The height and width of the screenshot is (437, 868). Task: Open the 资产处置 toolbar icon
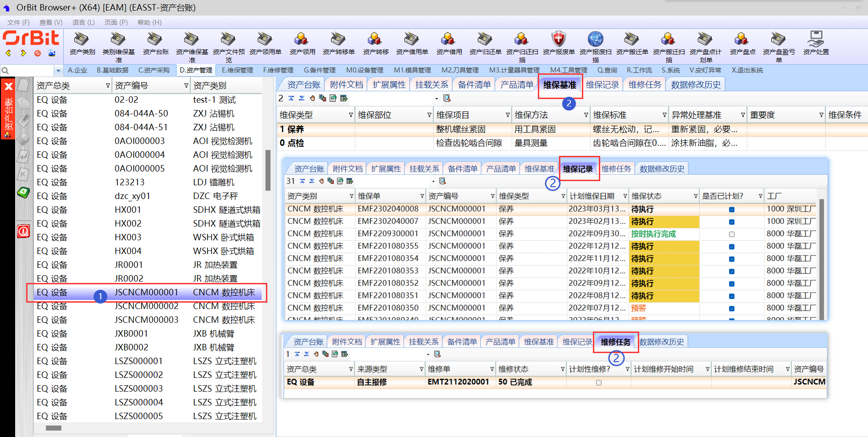pos(816,40)
